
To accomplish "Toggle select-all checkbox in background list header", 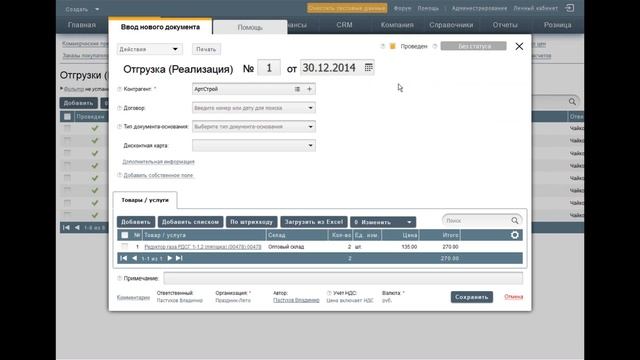I will point(67,117).
